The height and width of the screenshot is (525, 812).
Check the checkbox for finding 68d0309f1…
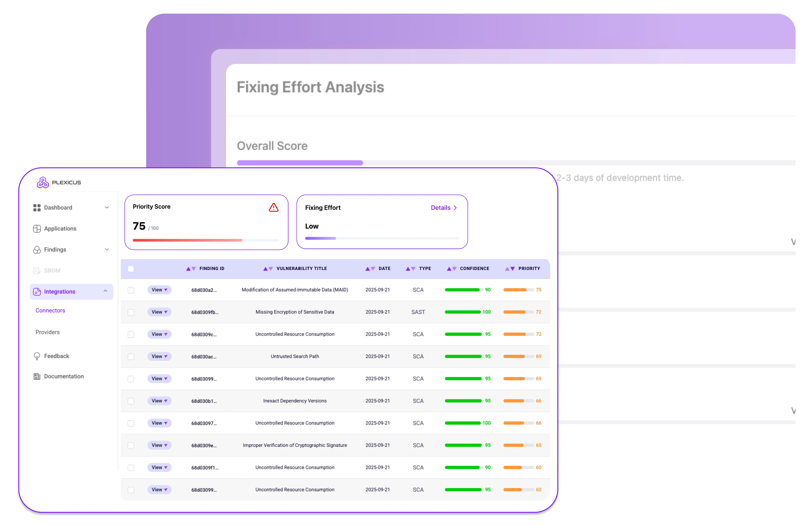[x=131, y=468]
